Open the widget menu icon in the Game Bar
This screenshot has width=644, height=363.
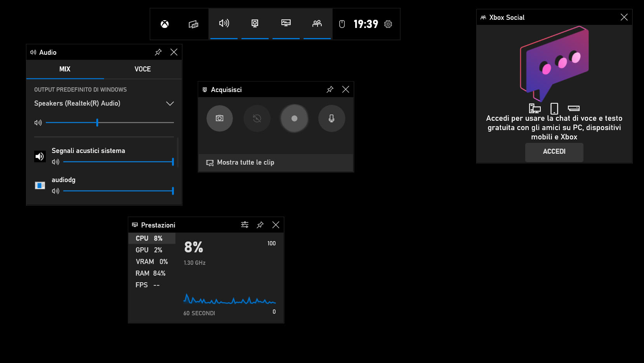(193, 24)
